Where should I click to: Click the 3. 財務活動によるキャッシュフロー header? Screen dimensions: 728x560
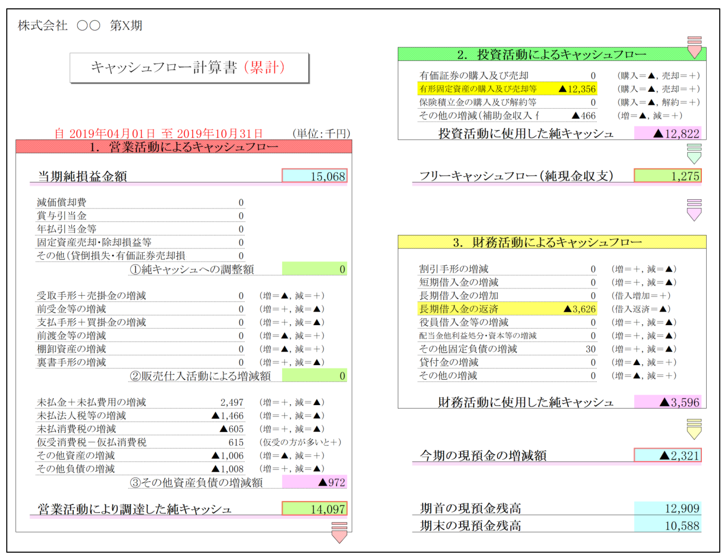tap(552, 242)
